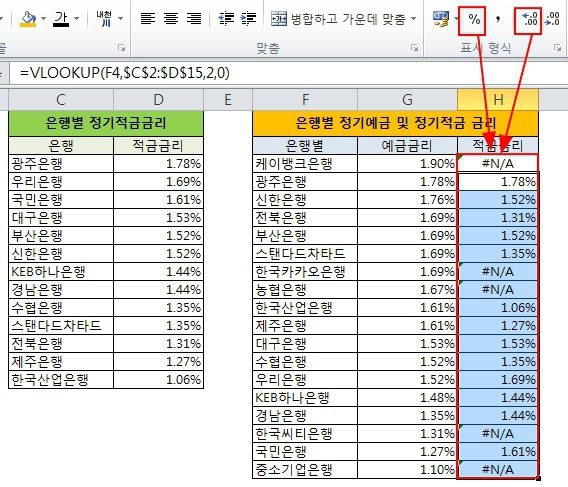Select column F header

(305, 100)
